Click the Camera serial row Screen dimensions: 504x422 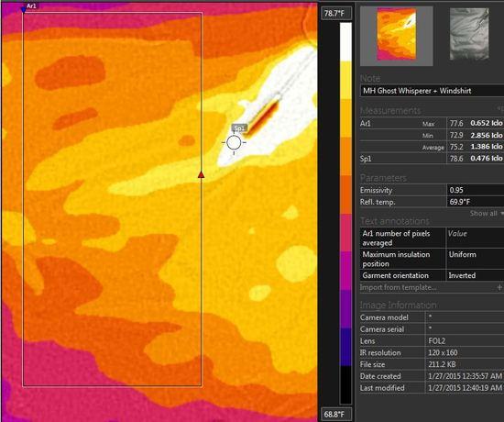coord(432,329)
